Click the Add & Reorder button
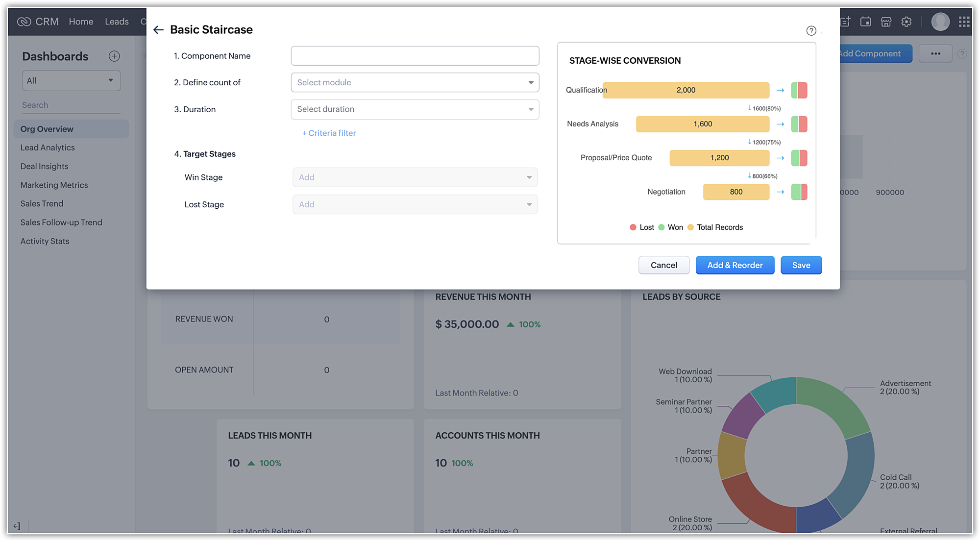 (x=735, y=265)
